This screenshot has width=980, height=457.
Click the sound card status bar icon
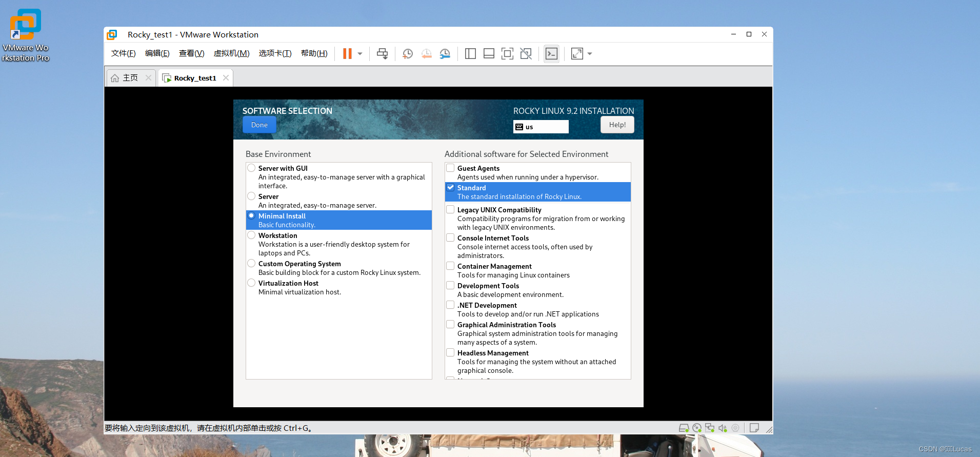coord(723,428)
